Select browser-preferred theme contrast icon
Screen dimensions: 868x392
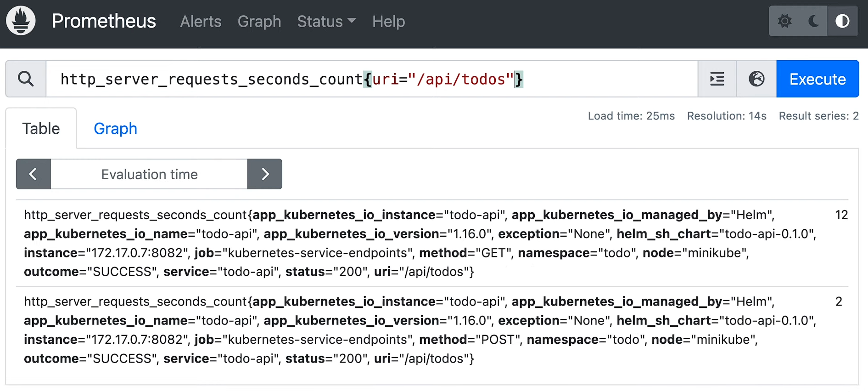(842, 21)
